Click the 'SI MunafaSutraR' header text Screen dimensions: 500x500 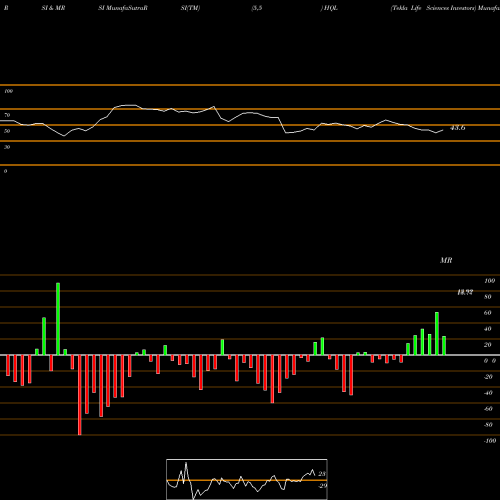(123, 8)
